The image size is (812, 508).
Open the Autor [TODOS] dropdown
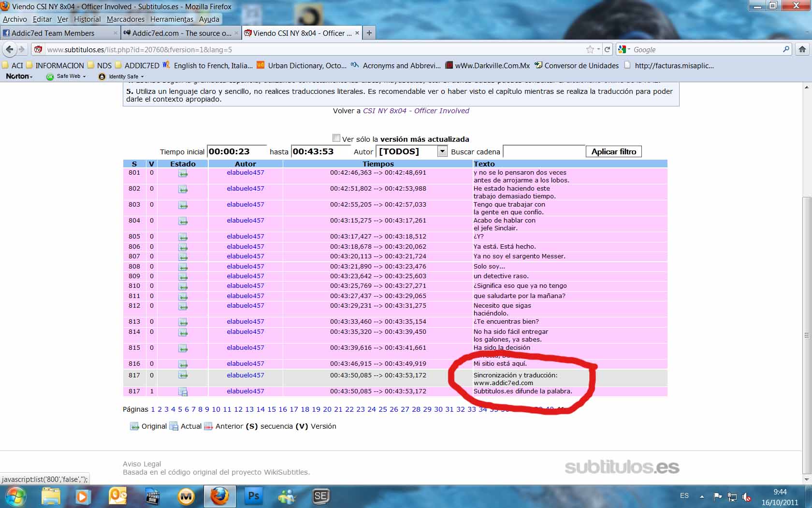(442, 151)
